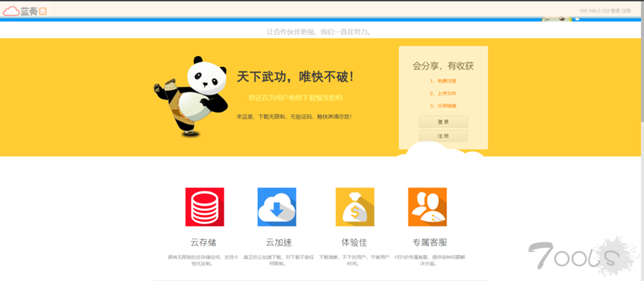This screenshot has width=644, height=281.
Task: Select step 1 免费注册 text
Action: 443,81
